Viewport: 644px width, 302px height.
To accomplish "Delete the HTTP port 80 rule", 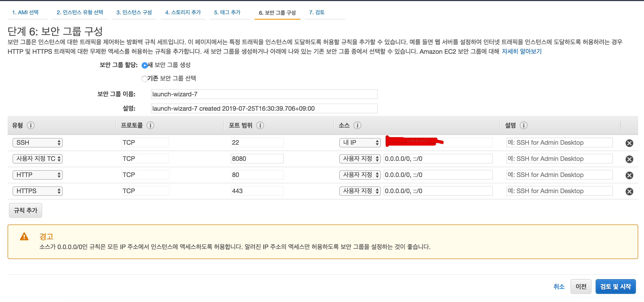I will pos(629,175).
